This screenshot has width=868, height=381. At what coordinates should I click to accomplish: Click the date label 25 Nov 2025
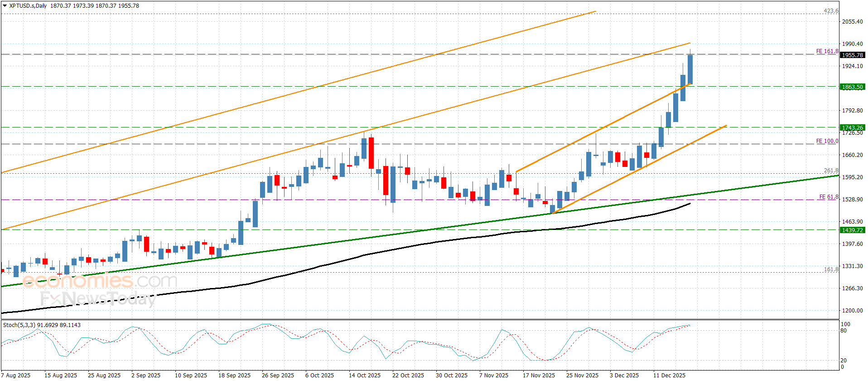pos(582,375)
